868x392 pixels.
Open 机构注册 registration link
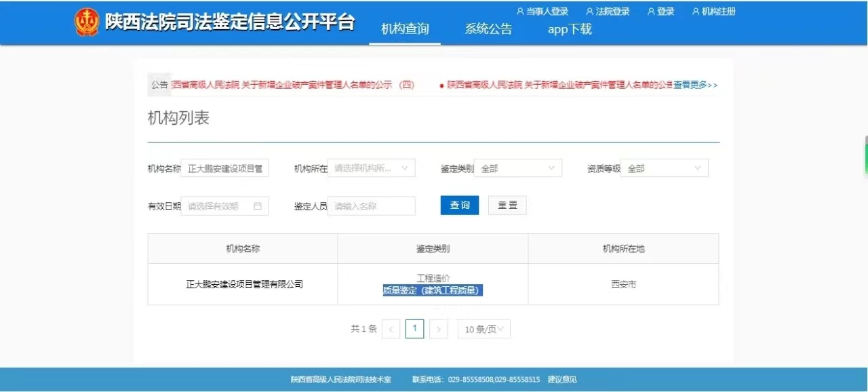[714, 12]
